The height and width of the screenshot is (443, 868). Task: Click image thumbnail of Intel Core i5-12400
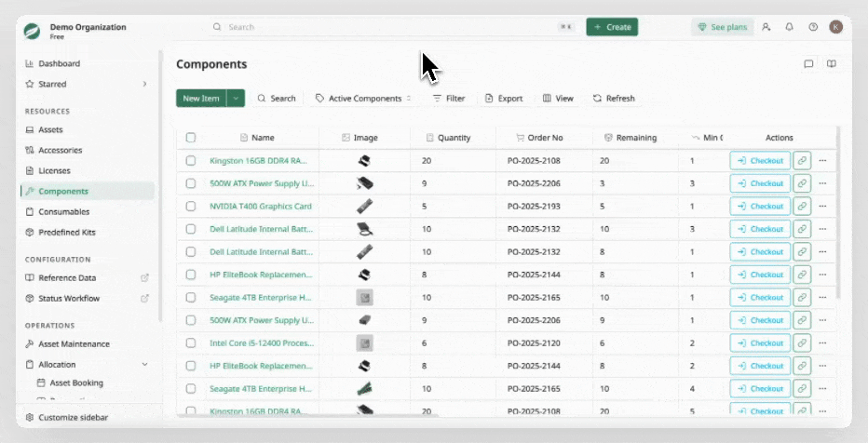tap(364, 342)
